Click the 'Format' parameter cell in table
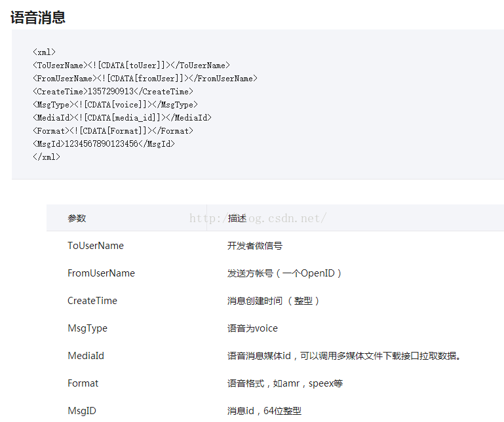 point(83,383)
